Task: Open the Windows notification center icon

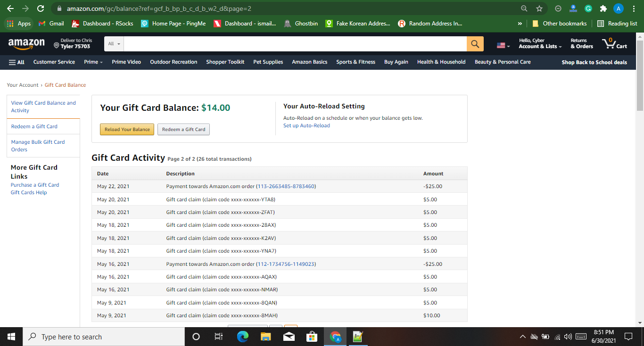Action: (x=628, y=337)
